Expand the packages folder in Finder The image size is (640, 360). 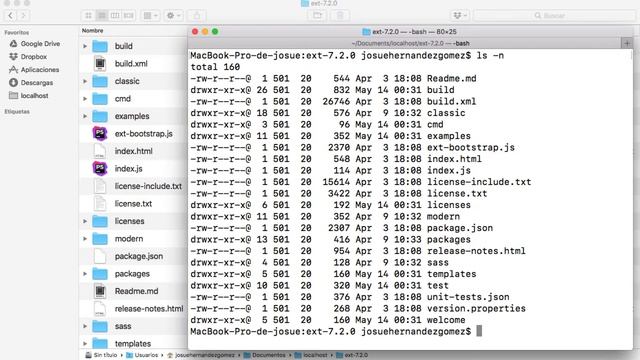pos(85,274)
